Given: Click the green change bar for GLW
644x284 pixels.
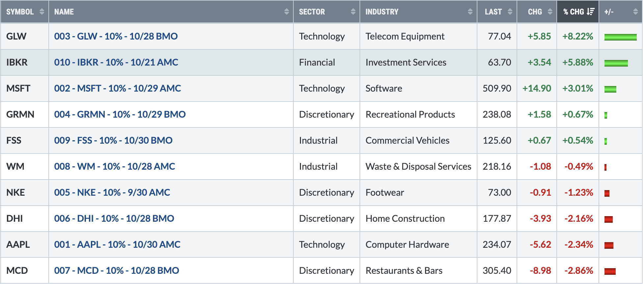Looking at the screenshot, I should tap(620, 37).
